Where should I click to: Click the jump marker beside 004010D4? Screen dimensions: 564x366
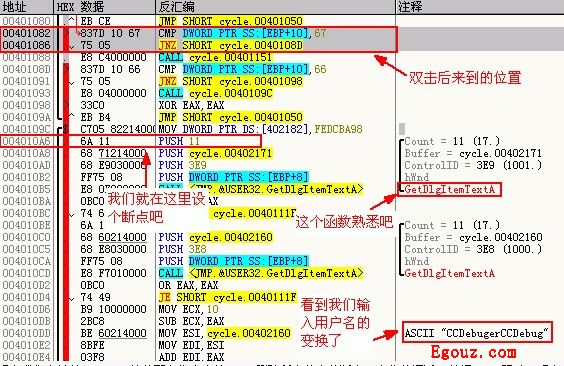coord(72,298)
